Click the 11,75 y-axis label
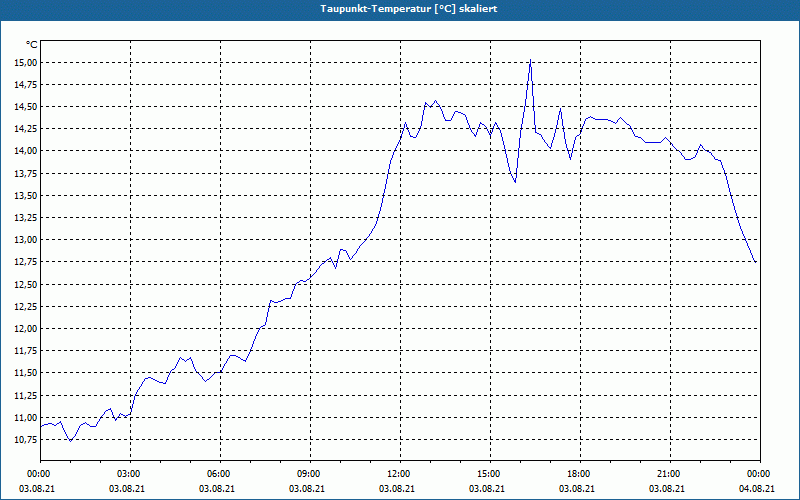Viewport: 800px width, 500px height. [x=26, y=351]
